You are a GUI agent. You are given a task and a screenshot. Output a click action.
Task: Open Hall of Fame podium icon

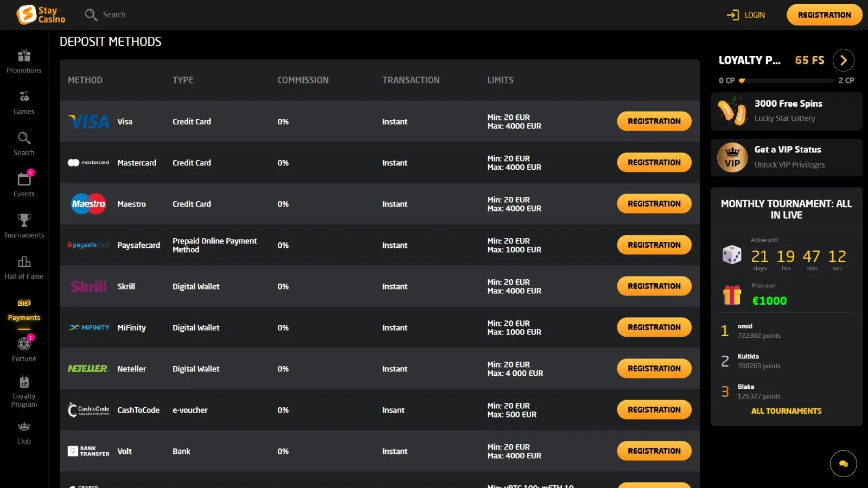click(24, 262)
